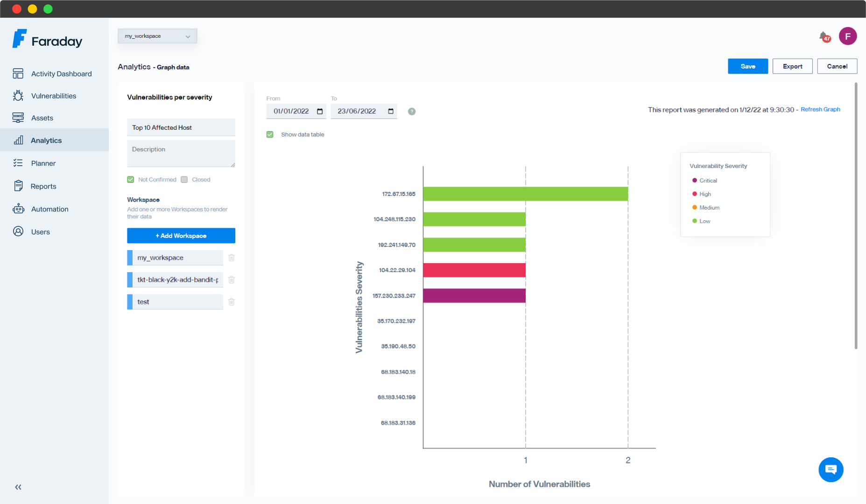Open the To date calendar picker
This screenshot has height=504, width=866.
pos(391,111)
